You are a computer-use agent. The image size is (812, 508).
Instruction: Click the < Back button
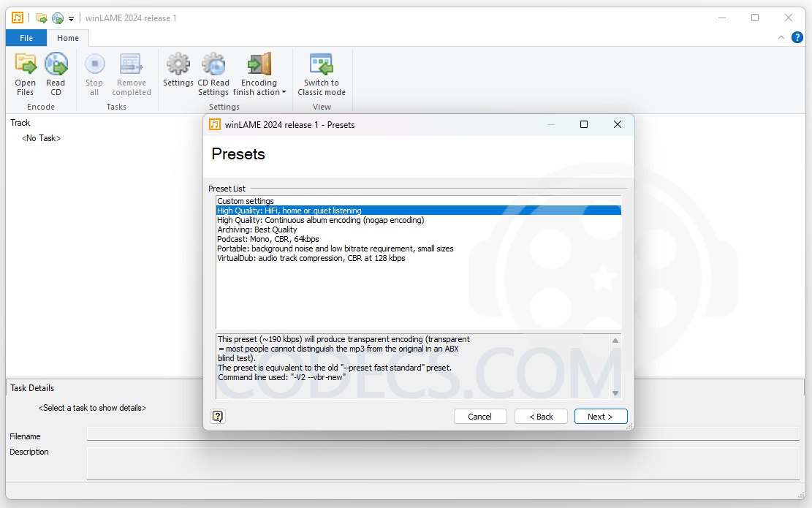click(x=541, y=417)
